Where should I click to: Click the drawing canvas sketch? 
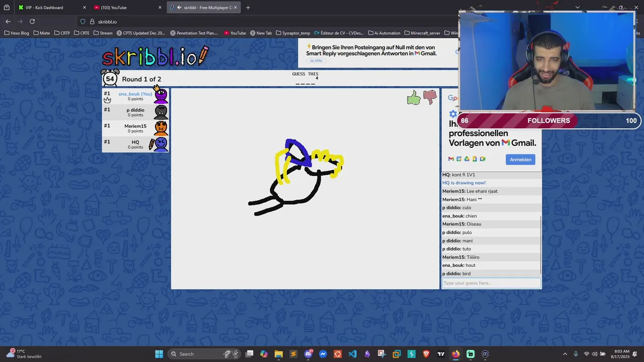(296, 177)
